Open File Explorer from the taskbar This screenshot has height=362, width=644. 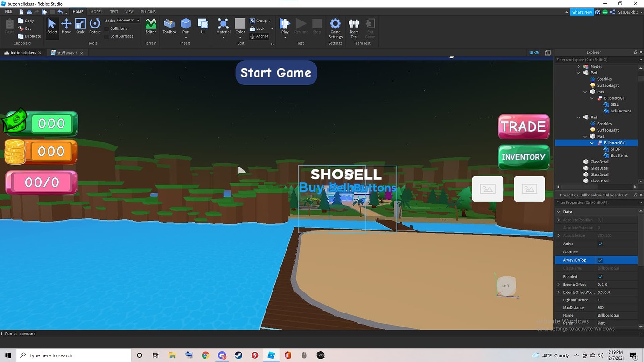[172, 355]
